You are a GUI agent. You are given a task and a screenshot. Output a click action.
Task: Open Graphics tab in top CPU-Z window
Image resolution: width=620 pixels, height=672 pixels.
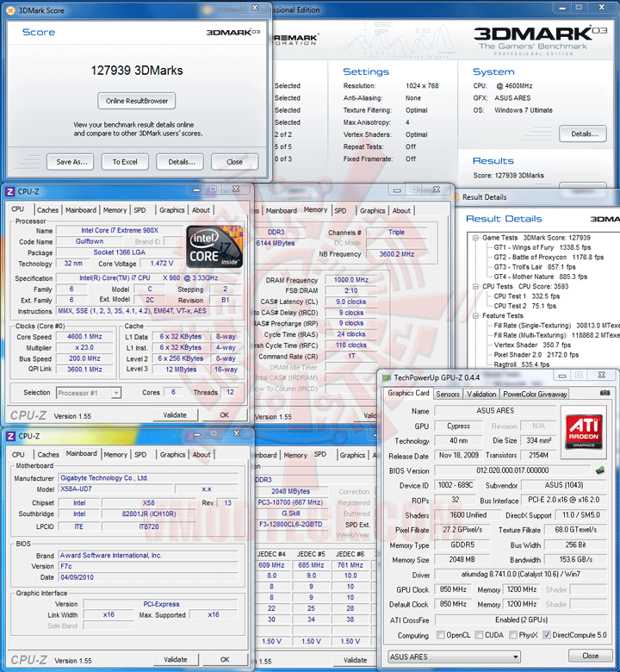click(x=172, y=210)
